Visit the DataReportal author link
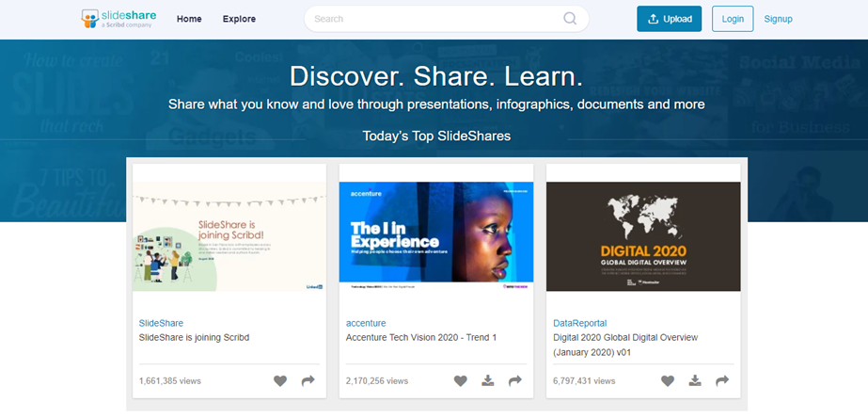This screenshot has width=868, height=418. [580, 323]
